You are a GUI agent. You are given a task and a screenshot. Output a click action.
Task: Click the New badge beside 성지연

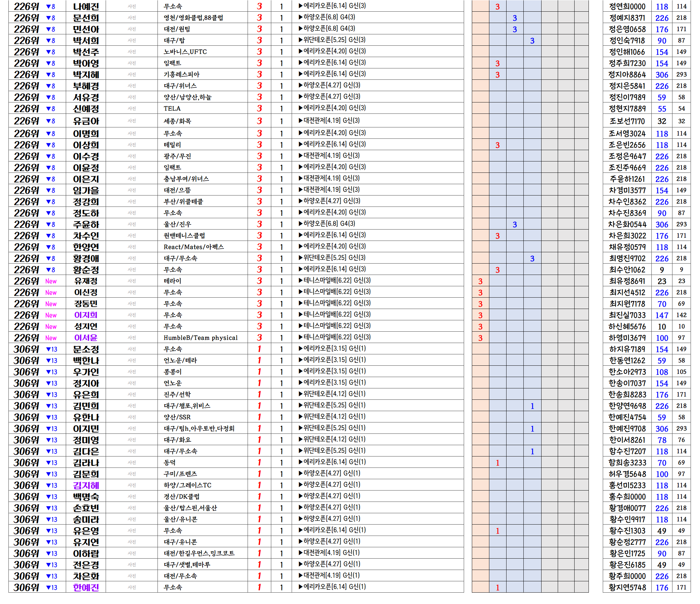pos(51,326)
